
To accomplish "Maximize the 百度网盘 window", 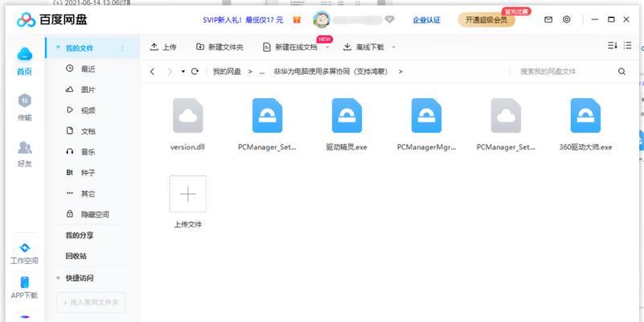I will click(611, 19).
